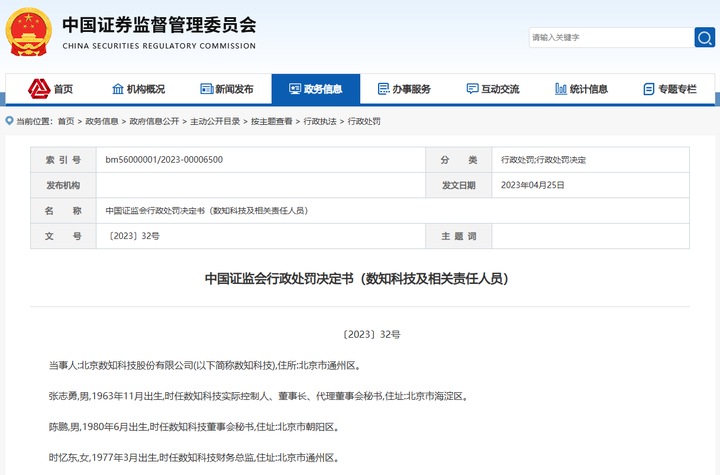The image size is (720, 475).
Task: Open the 机构概况 navigation tab
Action: click(139, 89)
